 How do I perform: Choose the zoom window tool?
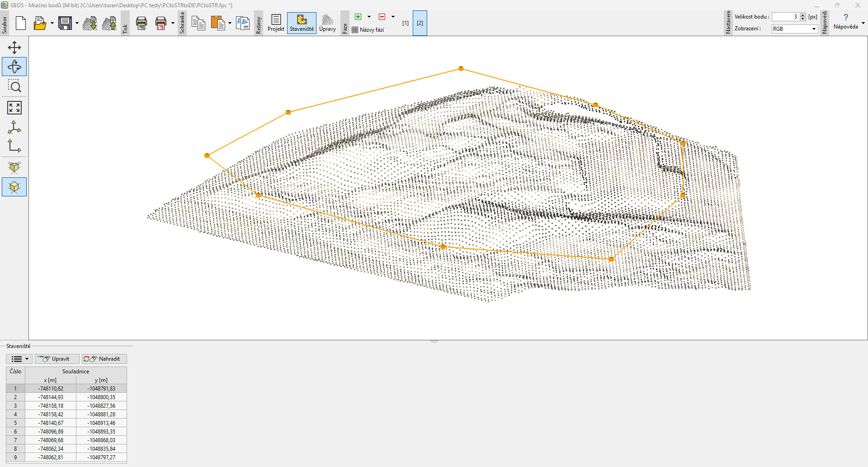click(x=14, y=86)
